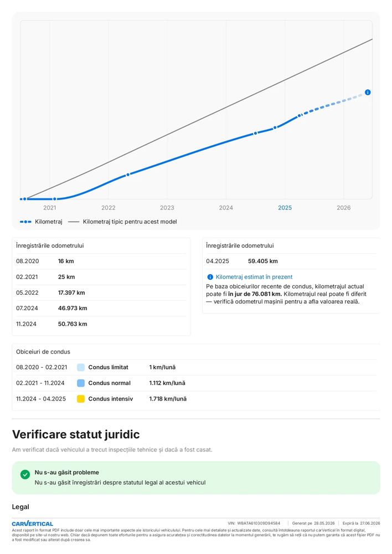This screenshot has width=392, height=554.
Task: Click the Nu s-au găsit probleme banner
Action: coord(196,478)
